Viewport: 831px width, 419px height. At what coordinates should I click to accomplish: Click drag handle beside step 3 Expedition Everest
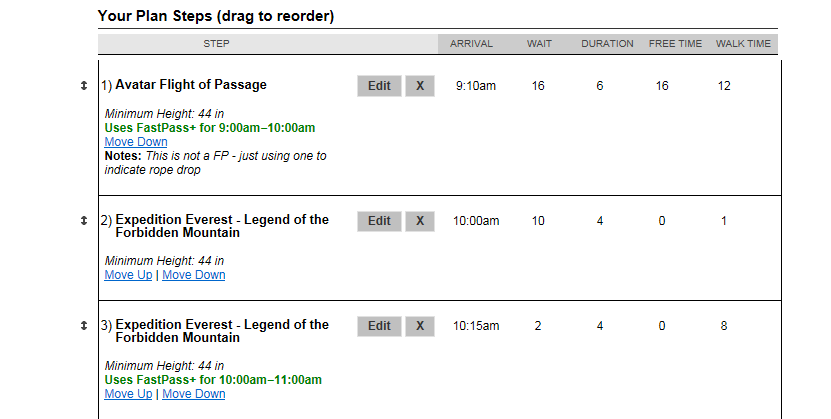pyautogui.click(x=84, y=326)
